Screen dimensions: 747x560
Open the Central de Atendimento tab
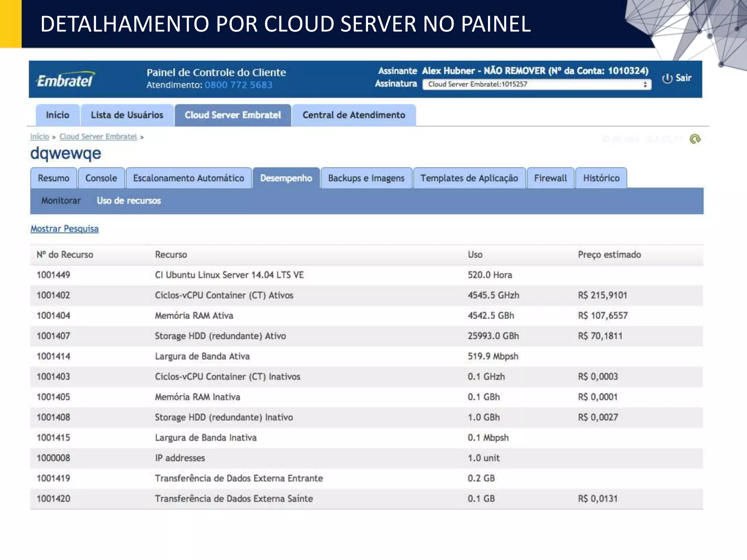(354, 115)
